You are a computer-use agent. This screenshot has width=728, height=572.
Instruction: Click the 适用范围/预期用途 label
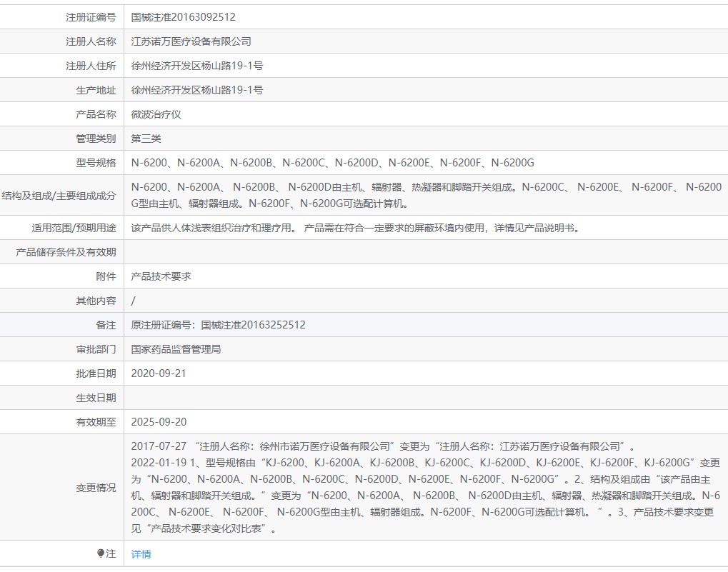point(74,228)
